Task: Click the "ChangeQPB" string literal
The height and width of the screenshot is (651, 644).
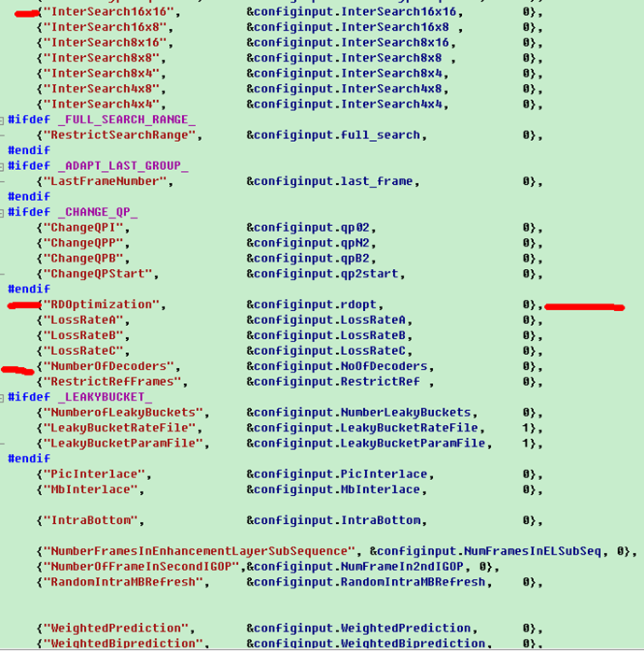Action: click(x=83, y=258)
